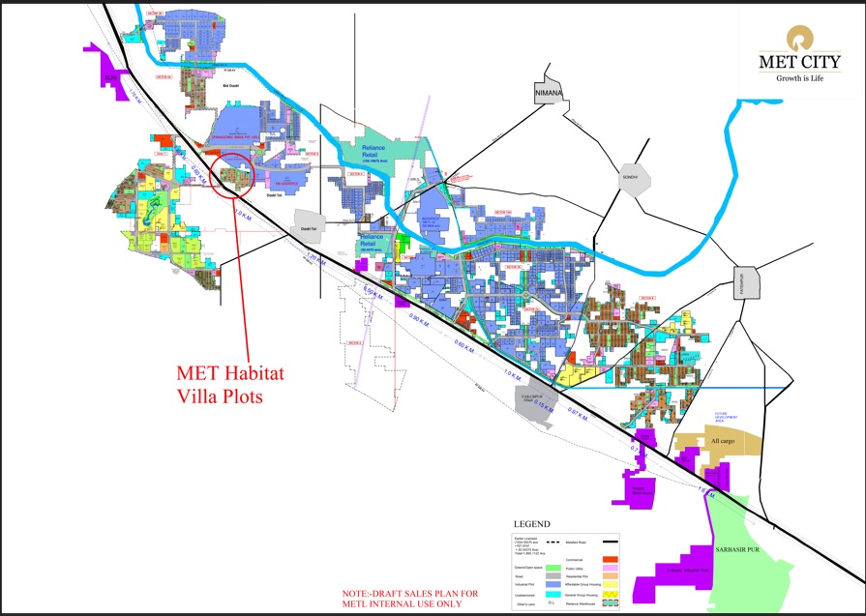
Task: Click the red circle marking MET Habitat
Action: [x=232, y=174]
